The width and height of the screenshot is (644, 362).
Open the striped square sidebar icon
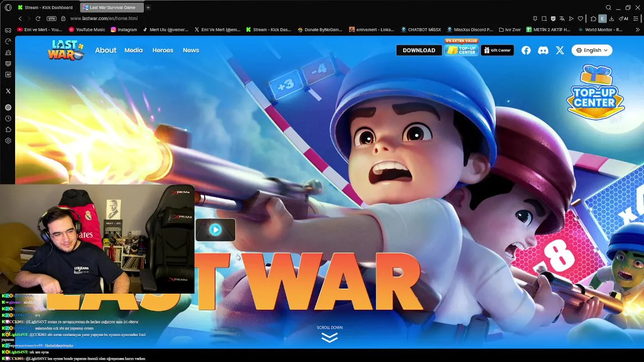[8, 63]
